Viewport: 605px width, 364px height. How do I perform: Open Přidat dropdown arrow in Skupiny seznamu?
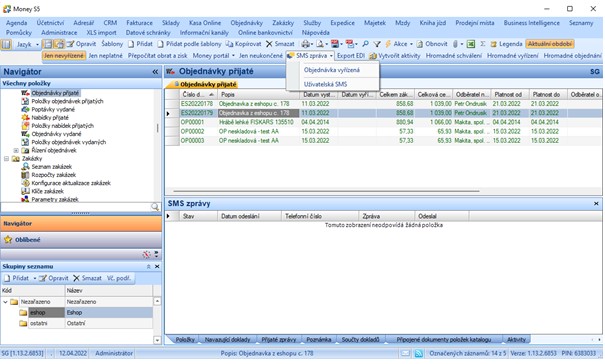[x=34, y=278]
